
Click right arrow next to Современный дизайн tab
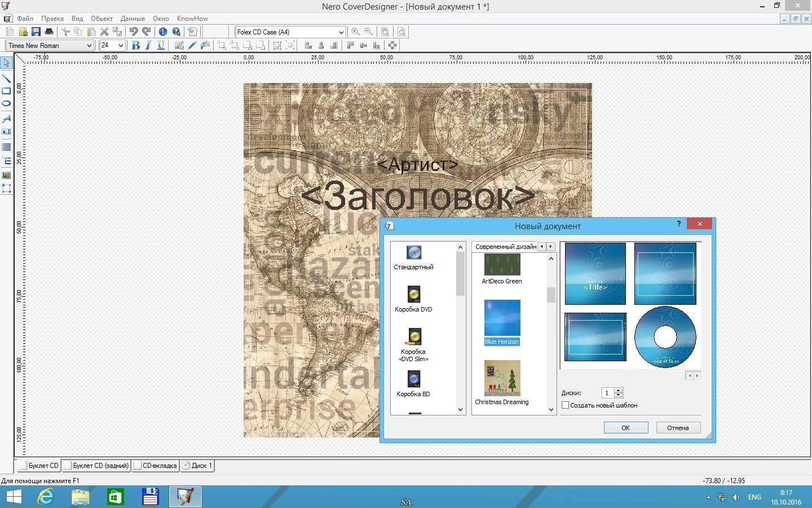tap(550, 247)
